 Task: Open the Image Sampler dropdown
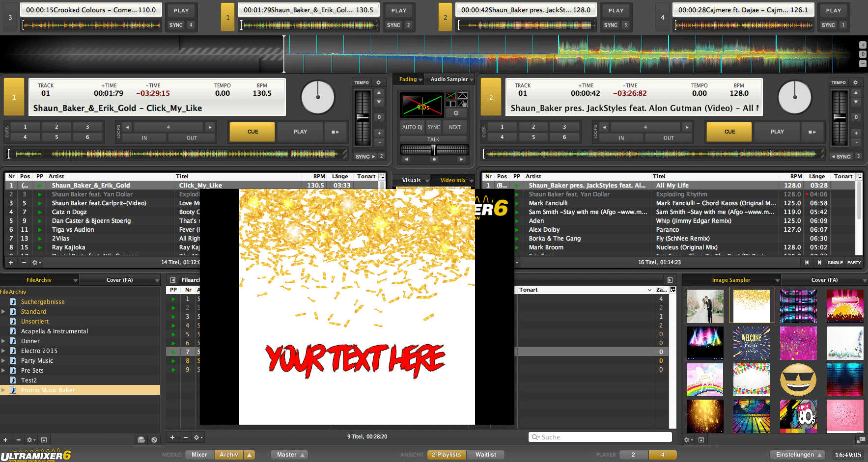tap(777, 280)
